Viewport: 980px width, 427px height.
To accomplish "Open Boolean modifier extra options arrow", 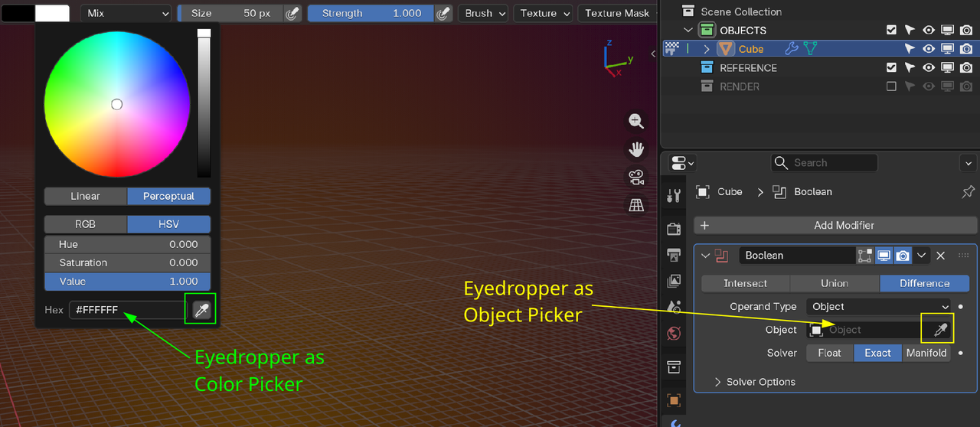I will pos(922,256).
